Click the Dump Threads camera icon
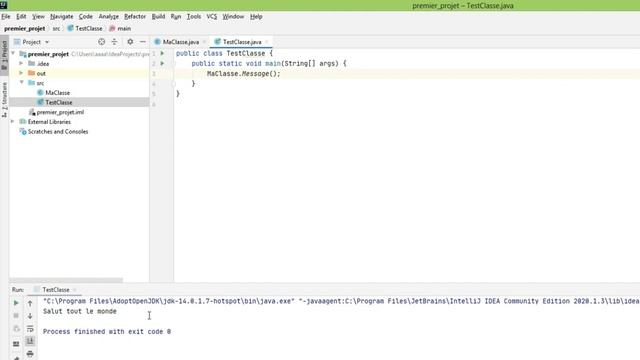The image size is (640, 360). click(16, 329)
